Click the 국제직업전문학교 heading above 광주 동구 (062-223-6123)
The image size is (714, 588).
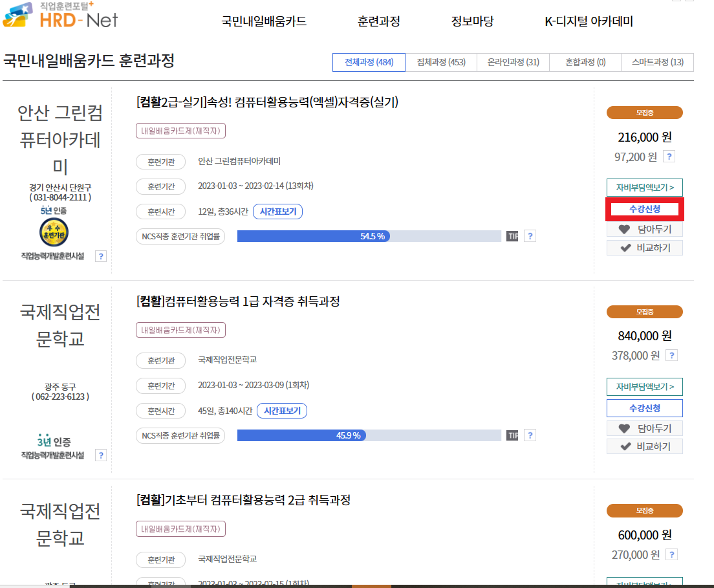(x=60, y=325)
